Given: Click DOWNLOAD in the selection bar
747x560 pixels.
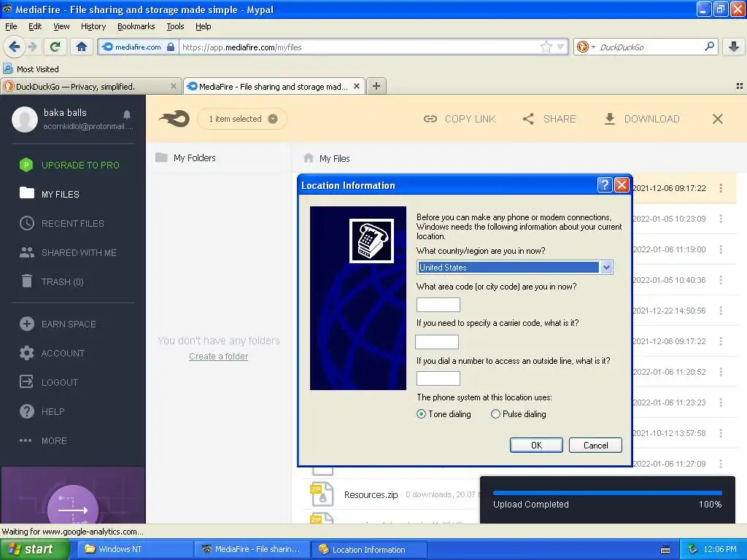Looking at the screenshot, I should [642, 119].
